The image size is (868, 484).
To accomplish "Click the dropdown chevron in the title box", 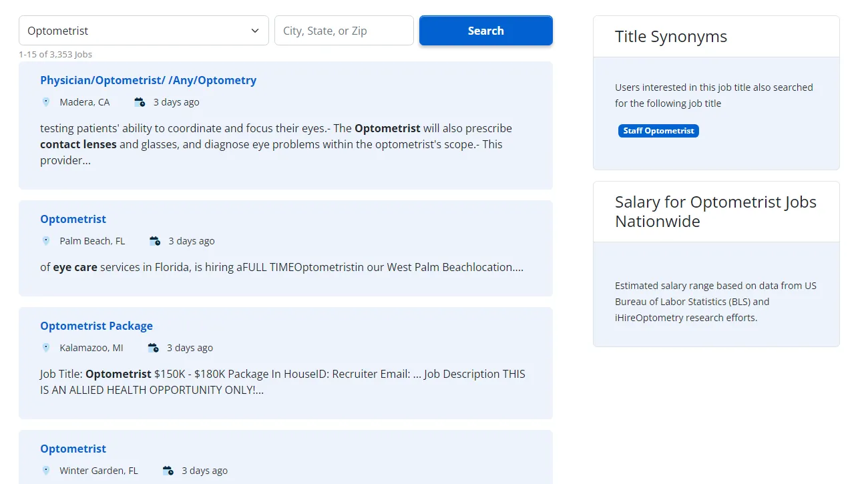I will [255, 31].
